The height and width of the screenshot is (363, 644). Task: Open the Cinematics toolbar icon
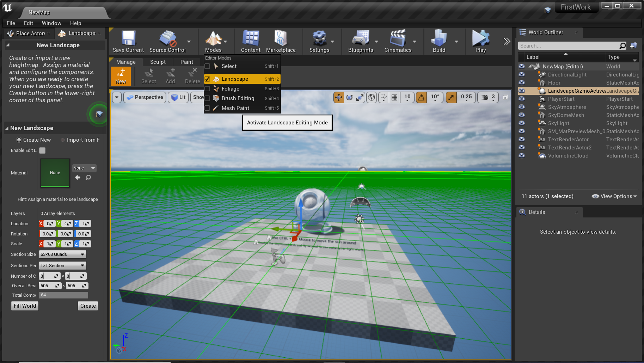coord(398,42)
